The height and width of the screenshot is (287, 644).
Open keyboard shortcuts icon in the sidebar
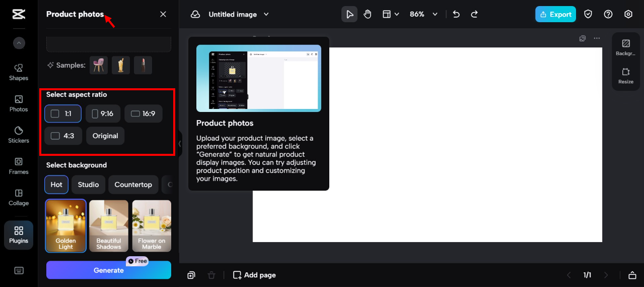pyautogui.click(x=19, y=270)
